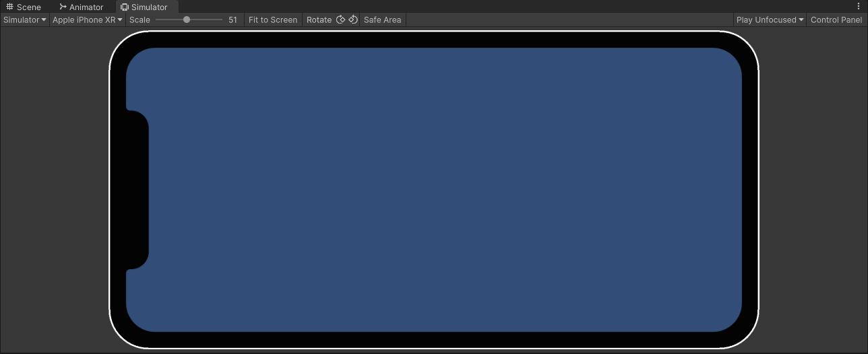Open the Animator tab
Screen dimensions: 868x354
tap(81, 7)
